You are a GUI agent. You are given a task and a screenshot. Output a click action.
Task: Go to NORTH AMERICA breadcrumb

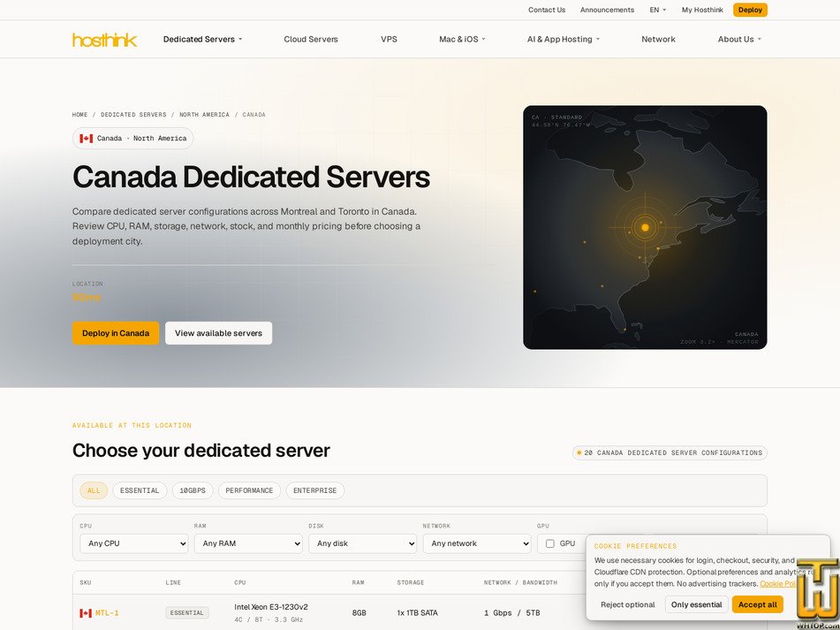[204, 115]
